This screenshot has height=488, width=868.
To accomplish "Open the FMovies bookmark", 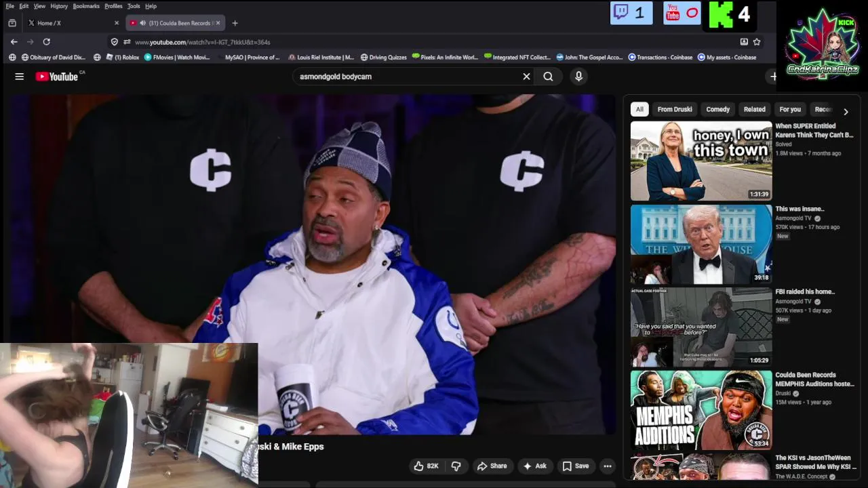I will click(177, 58).
